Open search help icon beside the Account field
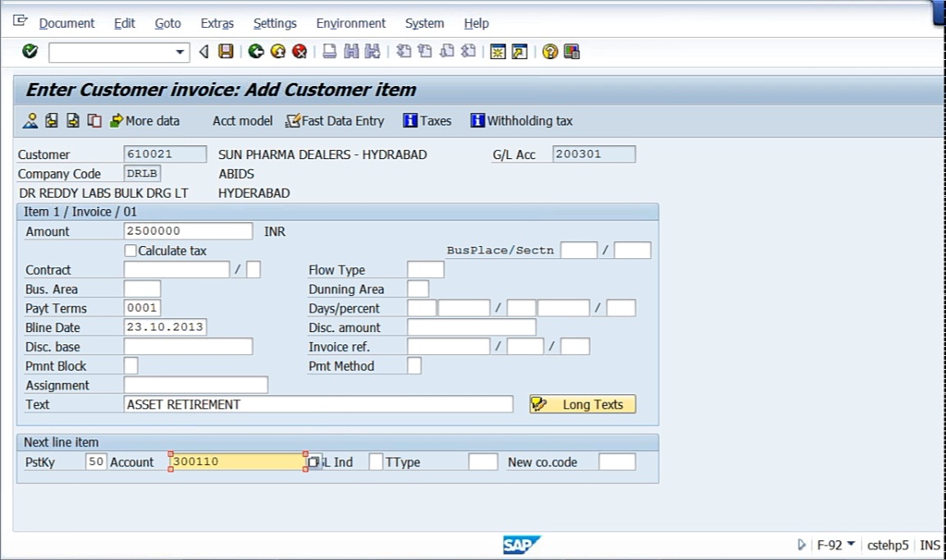Image resolution: width=946 pixels, height=560 pixels. point(314,462)
